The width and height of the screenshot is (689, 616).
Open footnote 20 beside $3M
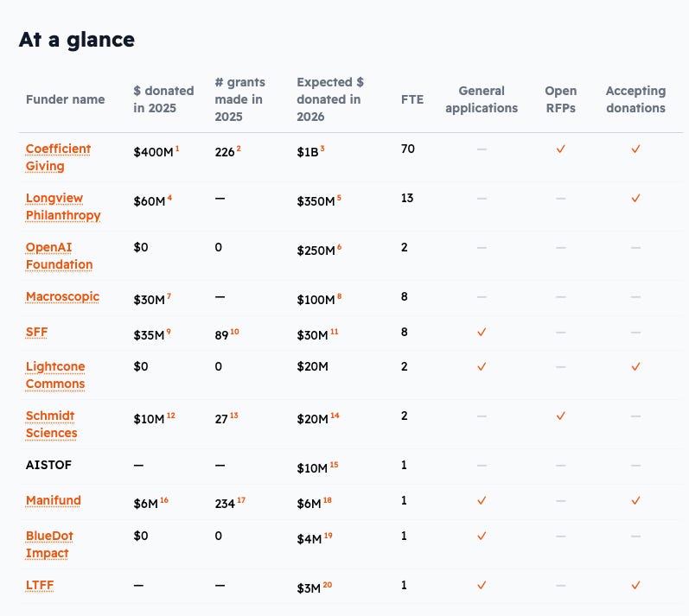(328, 585)
